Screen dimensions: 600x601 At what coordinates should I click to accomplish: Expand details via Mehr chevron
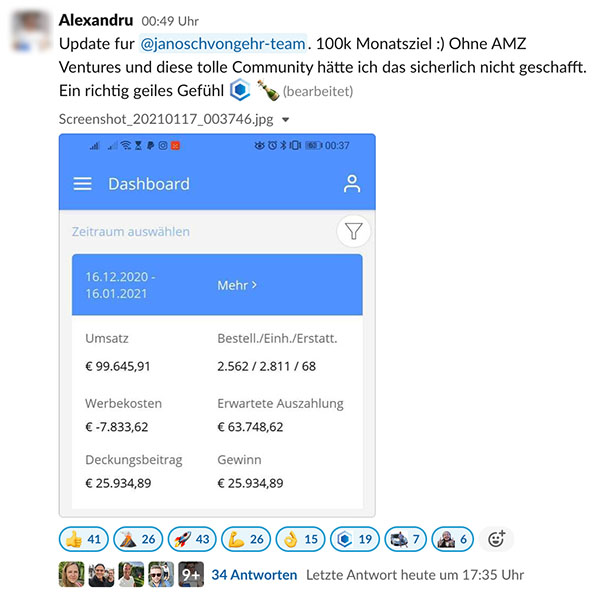(237, 285)
